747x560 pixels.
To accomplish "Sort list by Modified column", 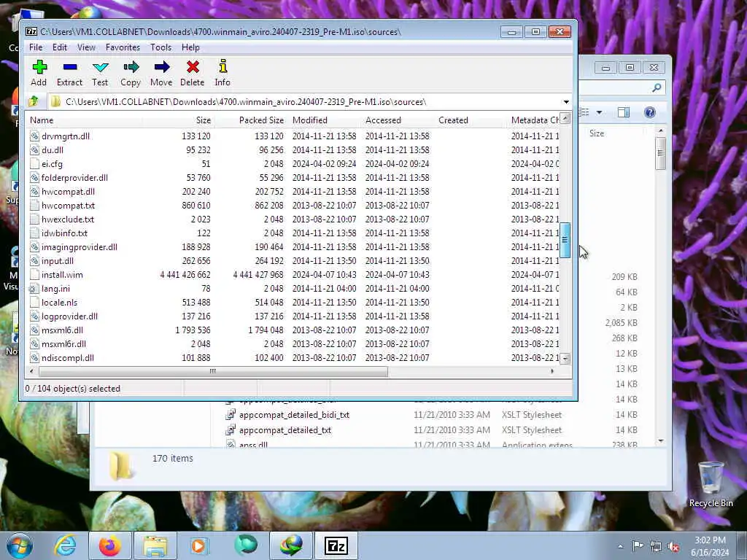I will 325,120.
